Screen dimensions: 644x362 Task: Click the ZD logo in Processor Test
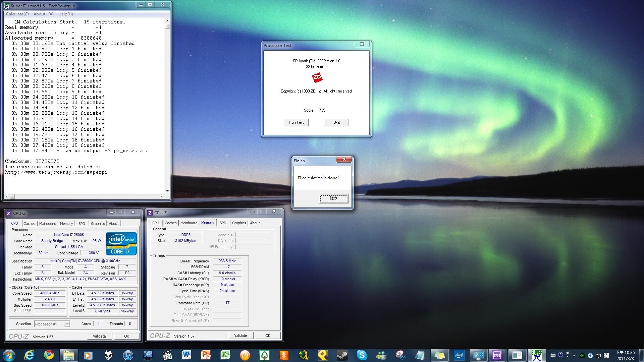click(317, 78)
